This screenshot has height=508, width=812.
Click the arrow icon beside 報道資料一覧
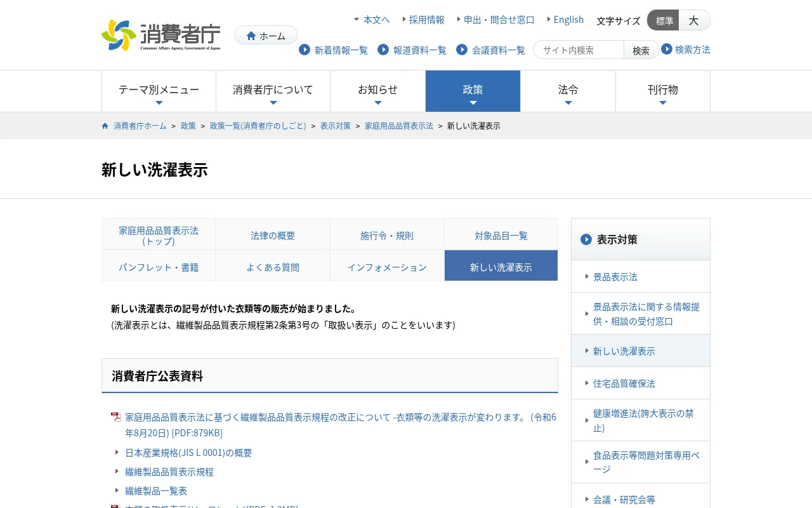pos(383,50)
